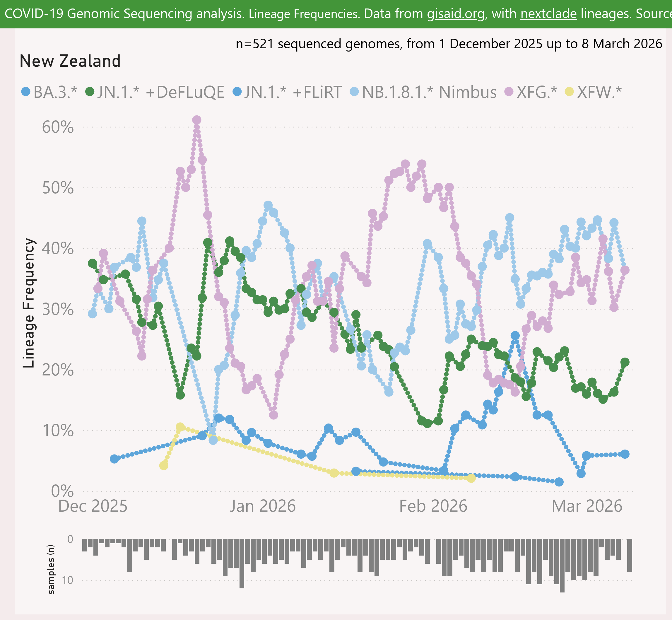Viewport: 672px width, 620px height.
Task: Click the 60% y-axis tick label
Action: click(x=58, y=127)
